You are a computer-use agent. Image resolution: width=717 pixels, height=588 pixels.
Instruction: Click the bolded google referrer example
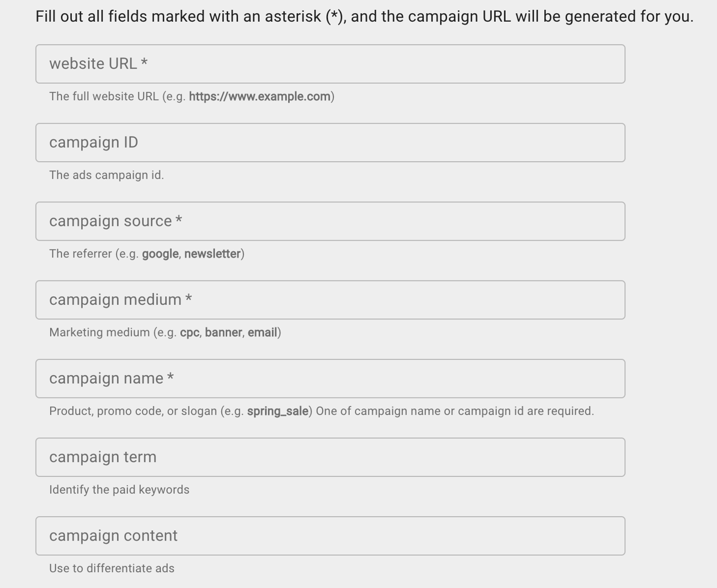pos(160,253)
